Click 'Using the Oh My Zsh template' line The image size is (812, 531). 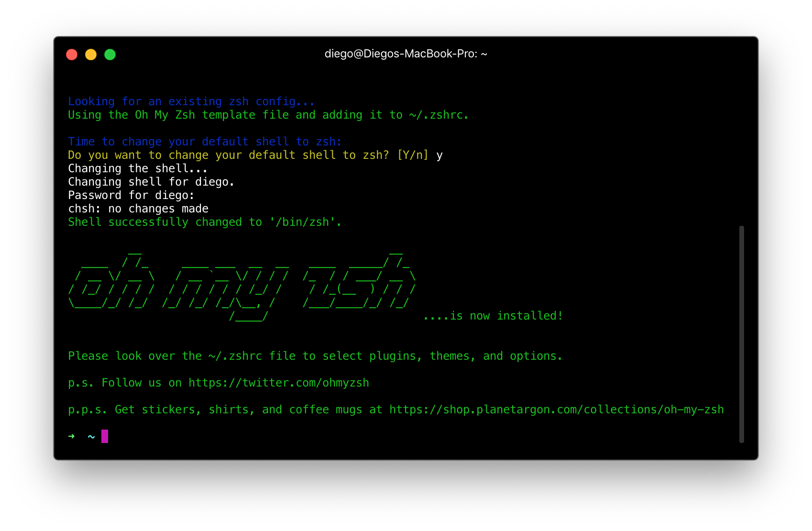[x=268, y=115]
